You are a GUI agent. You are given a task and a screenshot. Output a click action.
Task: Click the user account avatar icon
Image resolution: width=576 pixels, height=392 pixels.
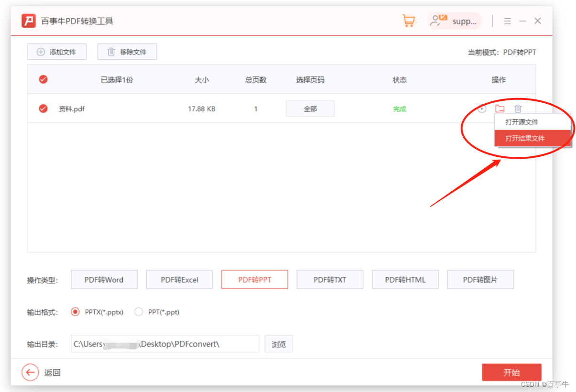[x=438, y=21]
